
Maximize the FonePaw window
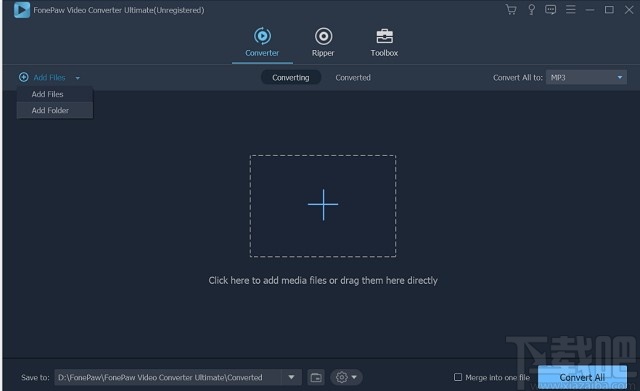coord(609,9)
